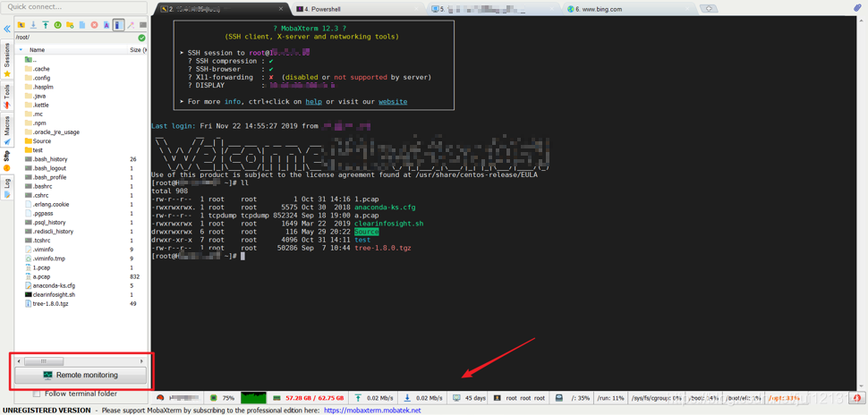Enable Follow terminal folder checkbox
The image size is (868, 415).
[37, 394]
